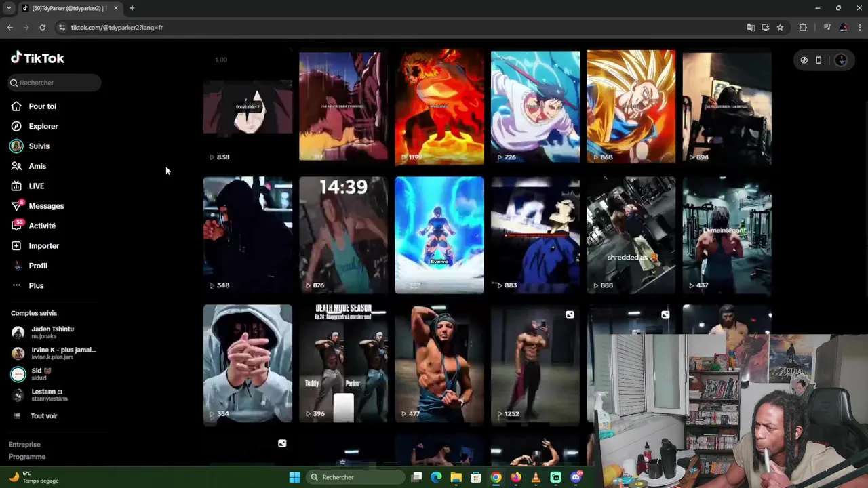Click the taskbar Rechercher search box
Image resolution: width=868 pixels, height=488 pixels.
tap(355, 477)
